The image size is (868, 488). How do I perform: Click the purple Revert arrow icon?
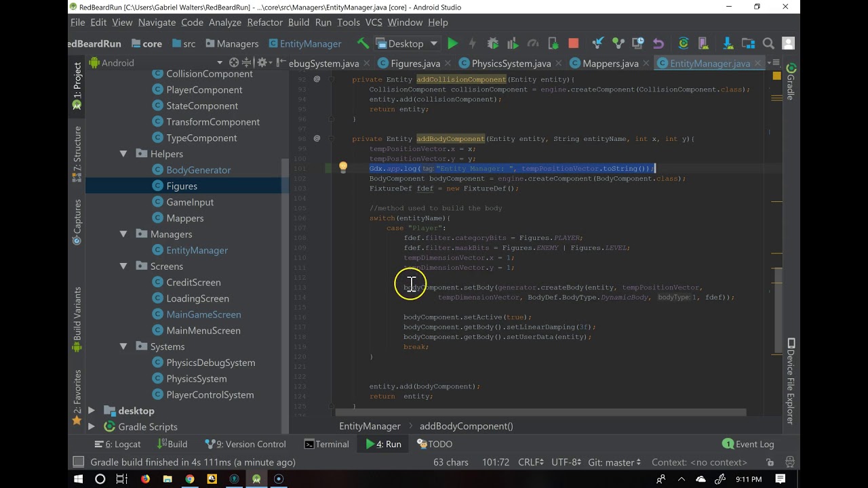[658, 43]
